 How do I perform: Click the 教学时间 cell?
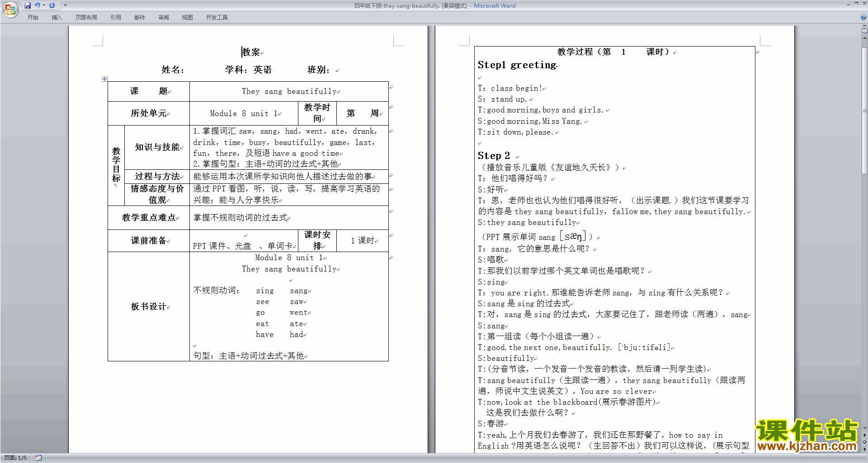point(317,113)
